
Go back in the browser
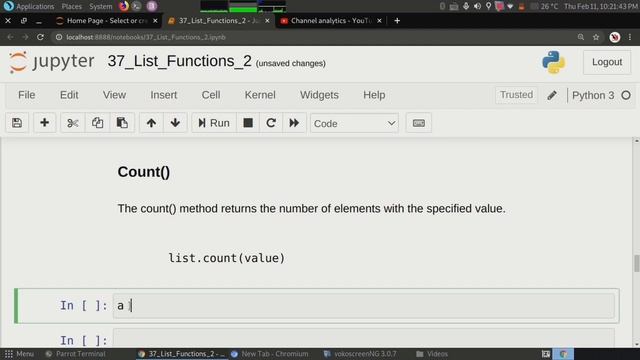10,37
